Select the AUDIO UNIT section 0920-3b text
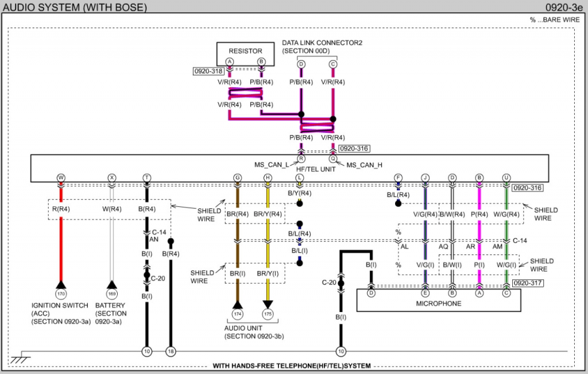The width and height of the screenshot is (588, 374). point(254,333)
